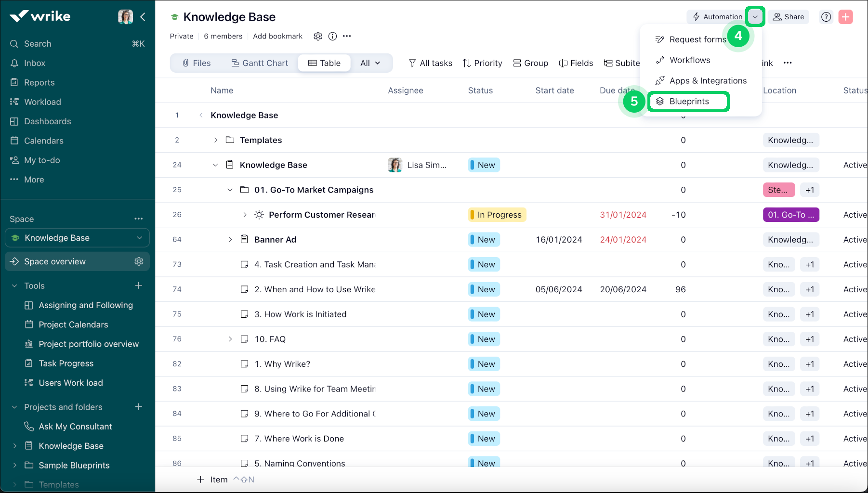Open the help question mark icon

click(x=826, y=17)
